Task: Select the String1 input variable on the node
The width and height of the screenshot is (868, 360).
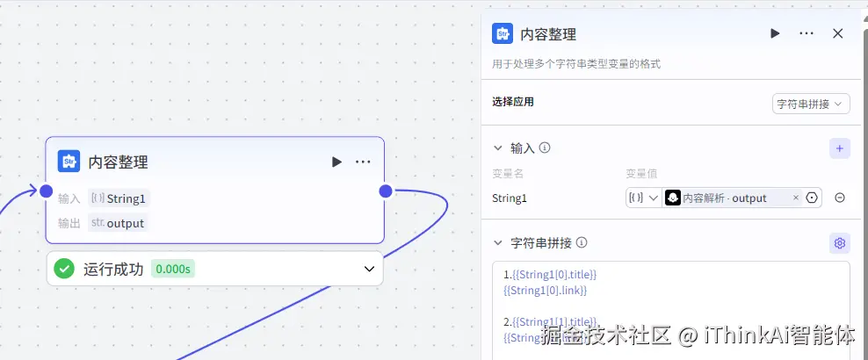Action: (119, 198)
